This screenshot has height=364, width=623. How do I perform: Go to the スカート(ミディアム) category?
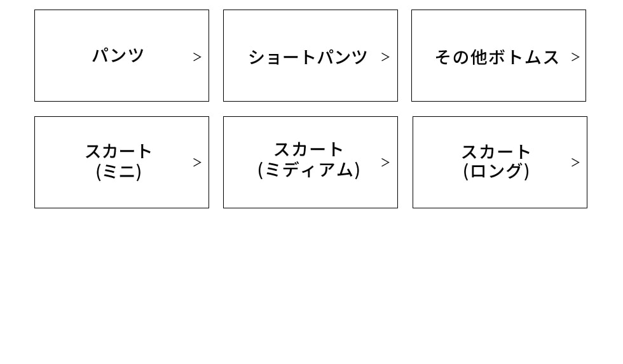(310, 163)
